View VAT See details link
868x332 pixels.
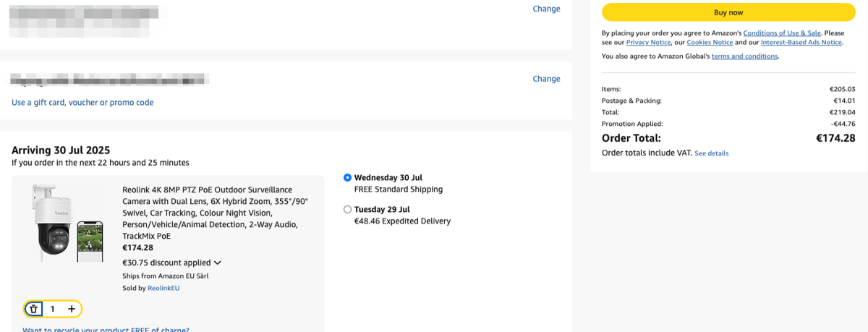pos(711,153)
